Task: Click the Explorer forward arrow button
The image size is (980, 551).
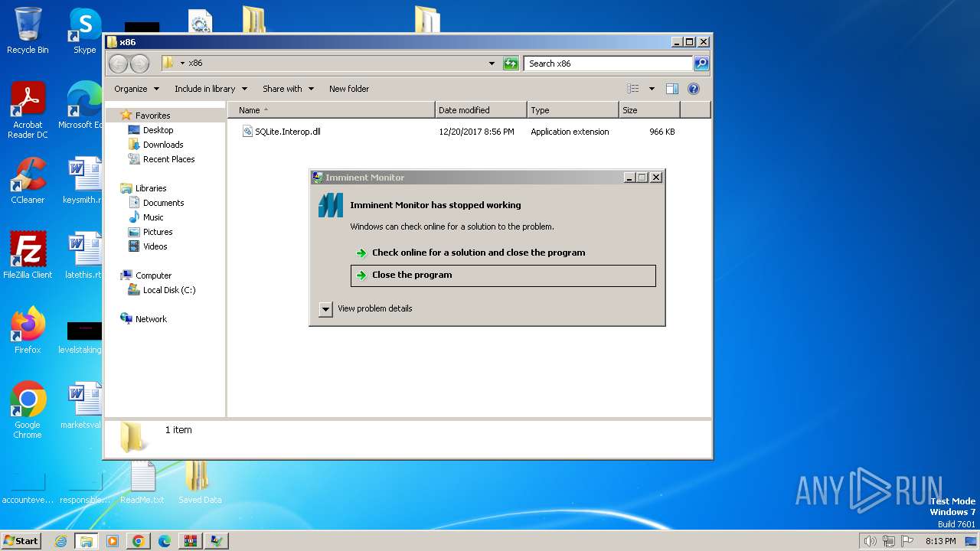Action: 139,64
